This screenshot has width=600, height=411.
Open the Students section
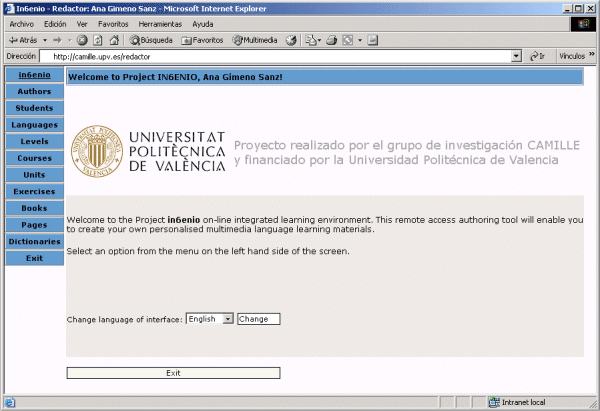point(34,108)
